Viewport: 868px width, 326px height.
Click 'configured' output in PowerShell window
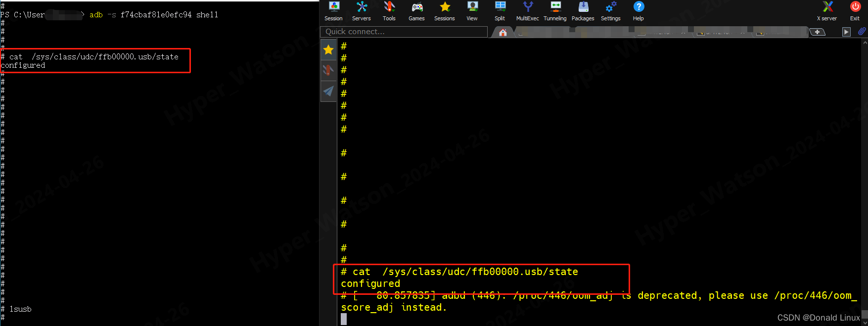[x=23, y=65]
